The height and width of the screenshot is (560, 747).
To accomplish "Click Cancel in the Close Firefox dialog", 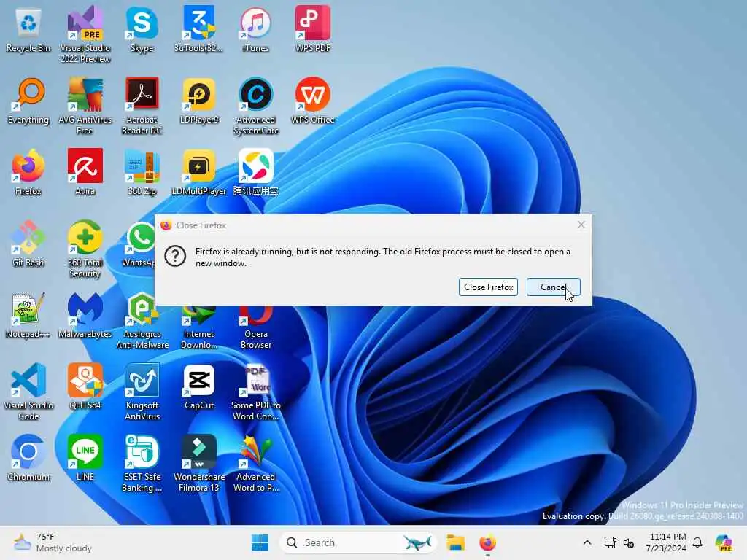I will pyautogui.click(x=553, y=287).
